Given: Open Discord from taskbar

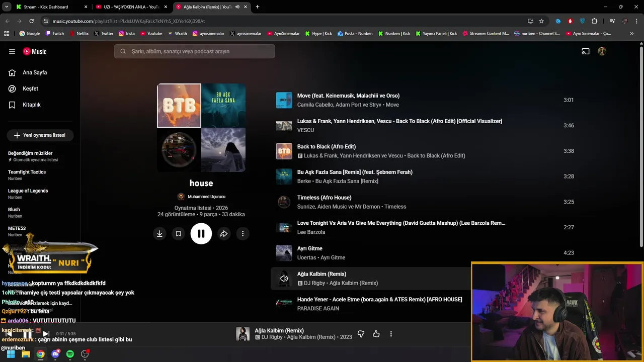Looking at the screenshot, I should click(x=55, y=354).
